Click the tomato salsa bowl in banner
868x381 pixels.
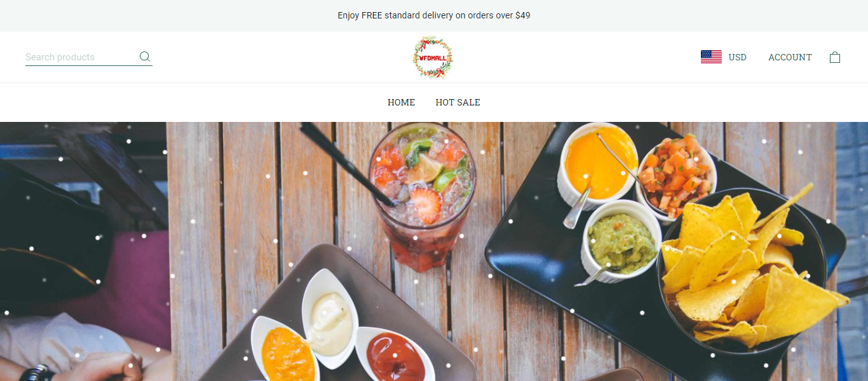pyautogui.click(x=677, y=175)
